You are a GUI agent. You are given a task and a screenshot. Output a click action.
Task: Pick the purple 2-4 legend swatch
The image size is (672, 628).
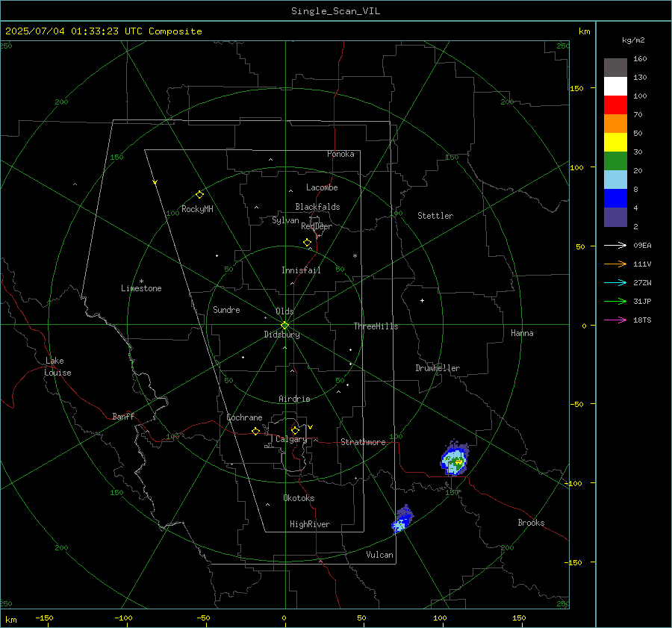pos(615,217)
